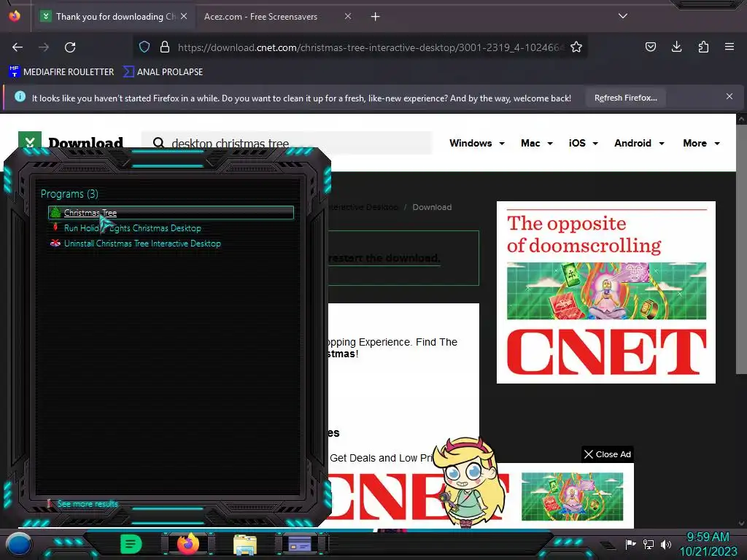This screenshot has height=560, width=747.
Task: Select Run Holiday Lights Christmas Desktop
Action: (x=133, y=228)
